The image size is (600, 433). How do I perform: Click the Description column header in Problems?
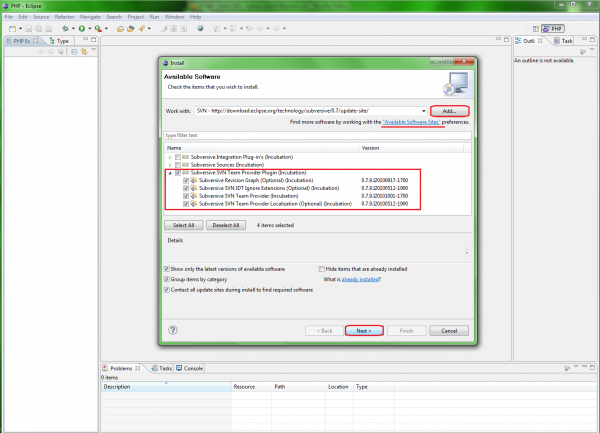click(166, 387)
